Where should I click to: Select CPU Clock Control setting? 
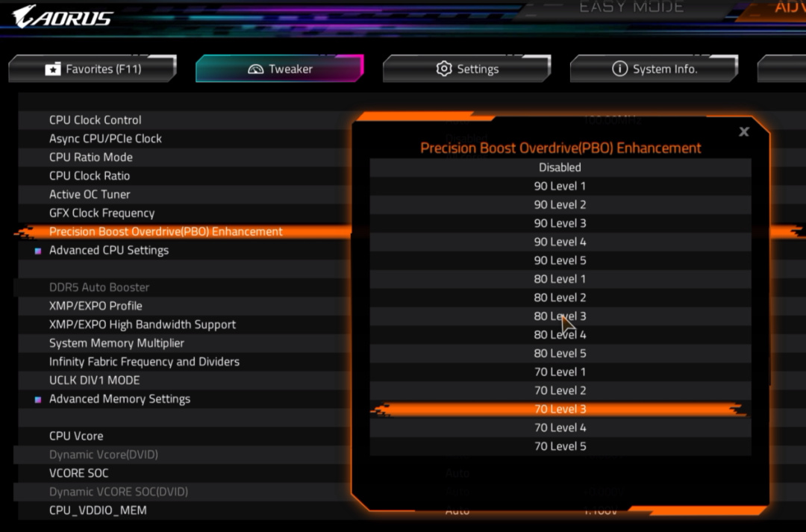coord(185,120)
